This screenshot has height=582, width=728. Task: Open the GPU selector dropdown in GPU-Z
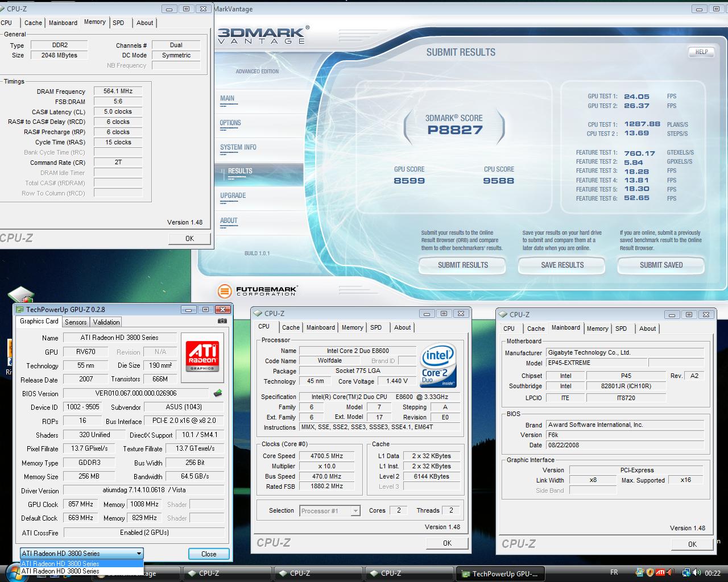click(81, 553)
